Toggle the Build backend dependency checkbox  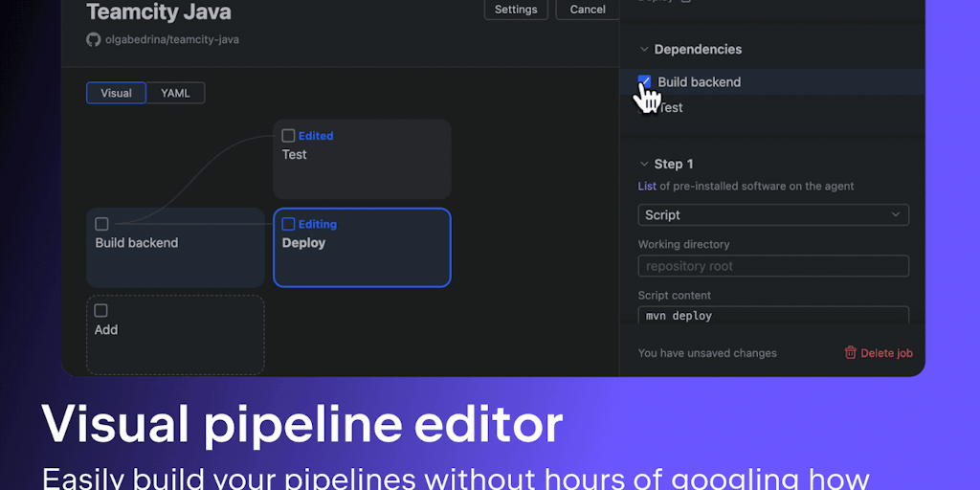644,82
